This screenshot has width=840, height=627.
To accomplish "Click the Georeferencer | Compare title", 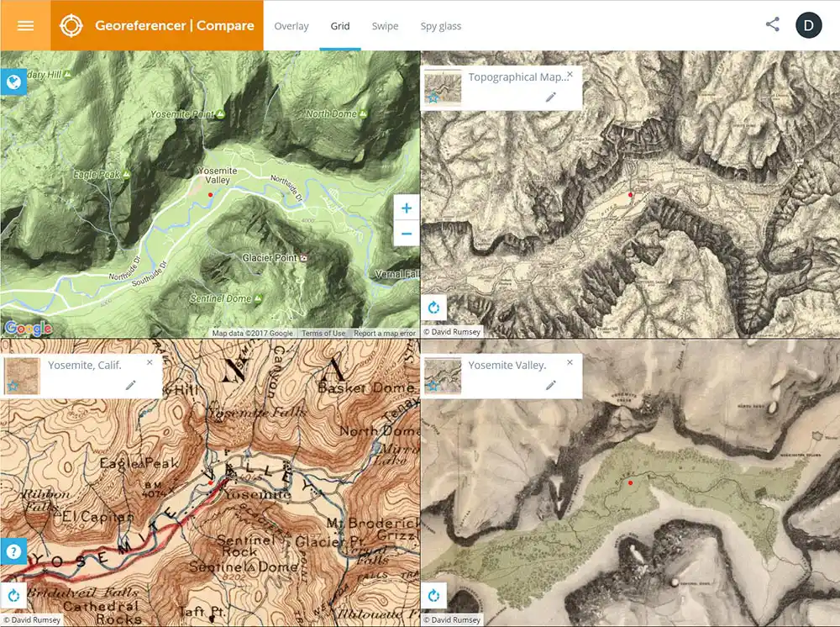I will [x=175, y=26].
